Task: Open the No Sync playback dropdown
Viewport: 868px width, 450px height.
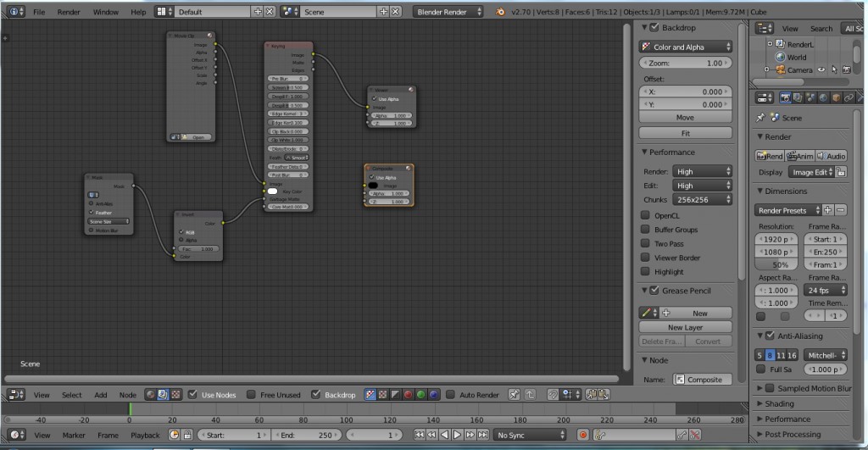Action: coord(531,435)
